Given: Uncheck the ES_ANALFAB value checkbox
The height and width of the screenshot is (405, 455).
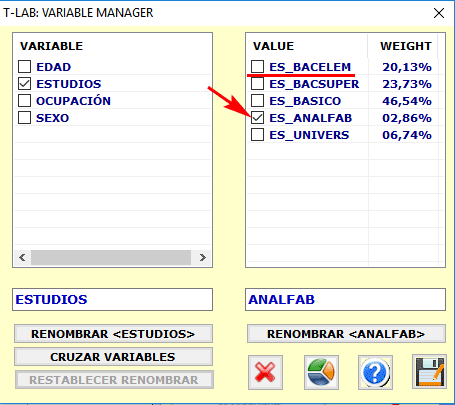Looking at the screenshot, I should (x=257, y=118).
